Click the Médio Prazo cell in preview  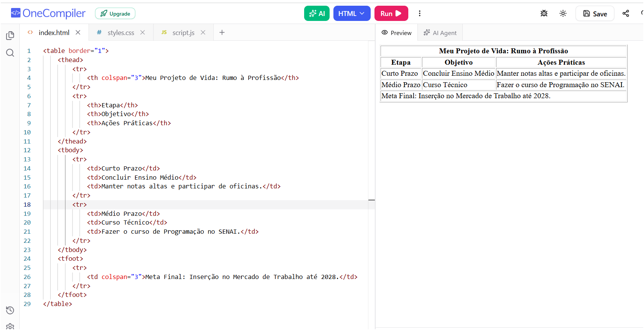[x=401, y=85]
